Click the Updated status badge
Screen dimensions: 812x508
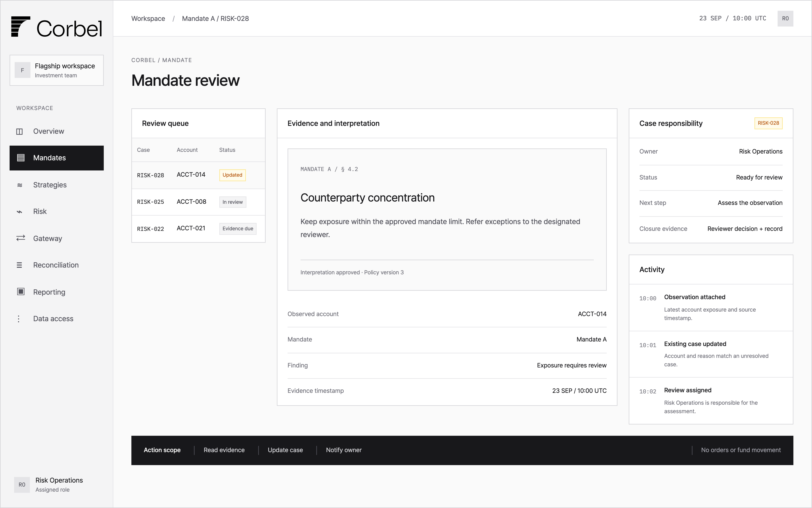[x=232, y=175]
